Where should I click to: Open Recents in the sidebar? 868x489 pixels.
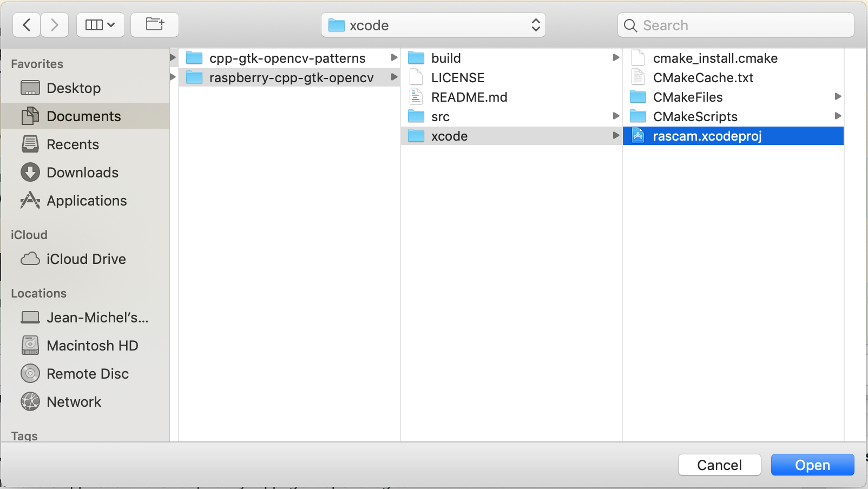point(85,144)
